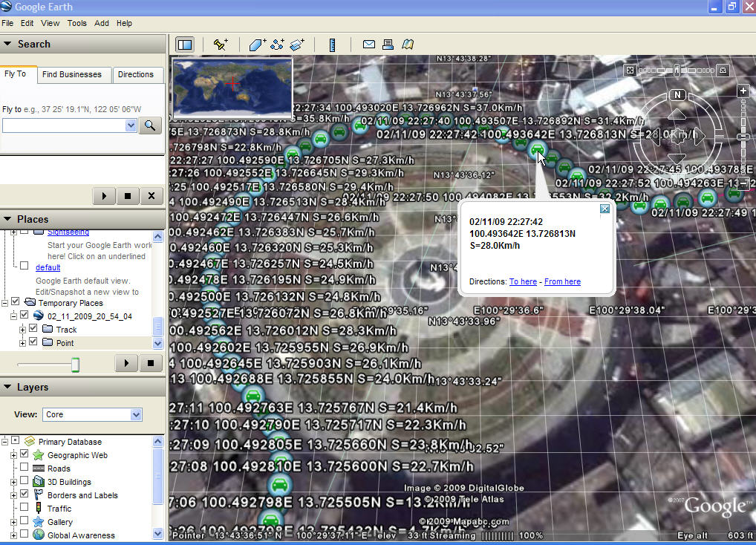
Task: Click the print toolbar icon
Action: (x=388, y=45)
